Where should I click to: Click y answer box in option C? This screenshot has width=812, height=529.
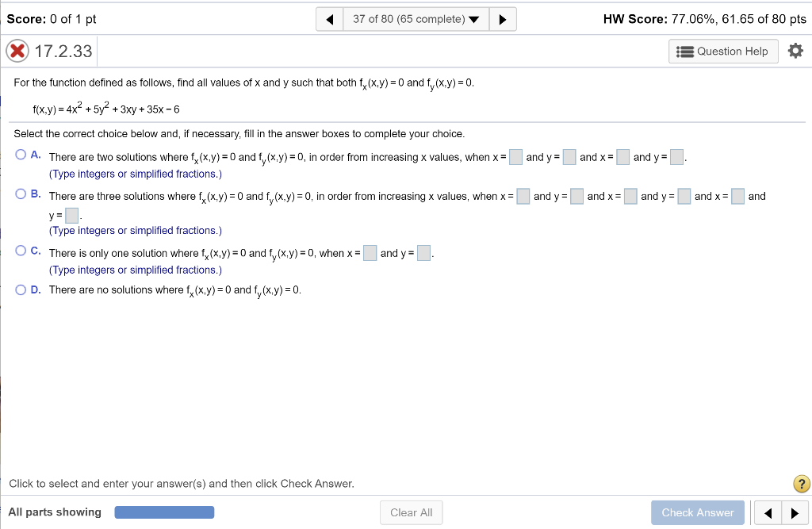(423, 253)
